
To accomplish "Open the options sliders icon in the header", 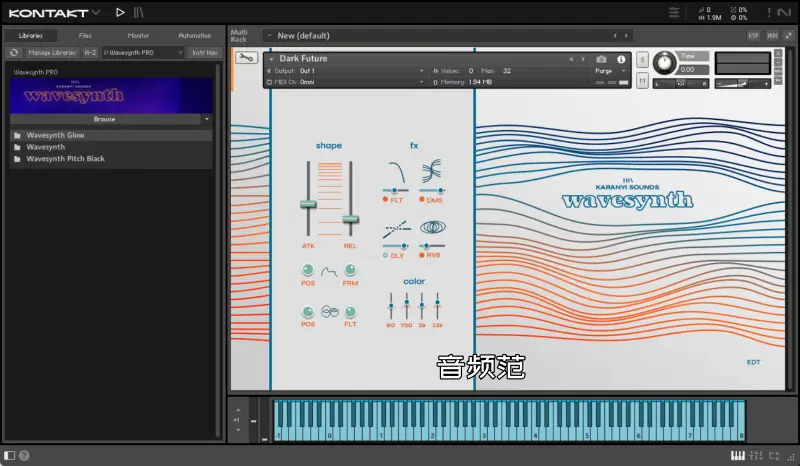I will 674,12.
